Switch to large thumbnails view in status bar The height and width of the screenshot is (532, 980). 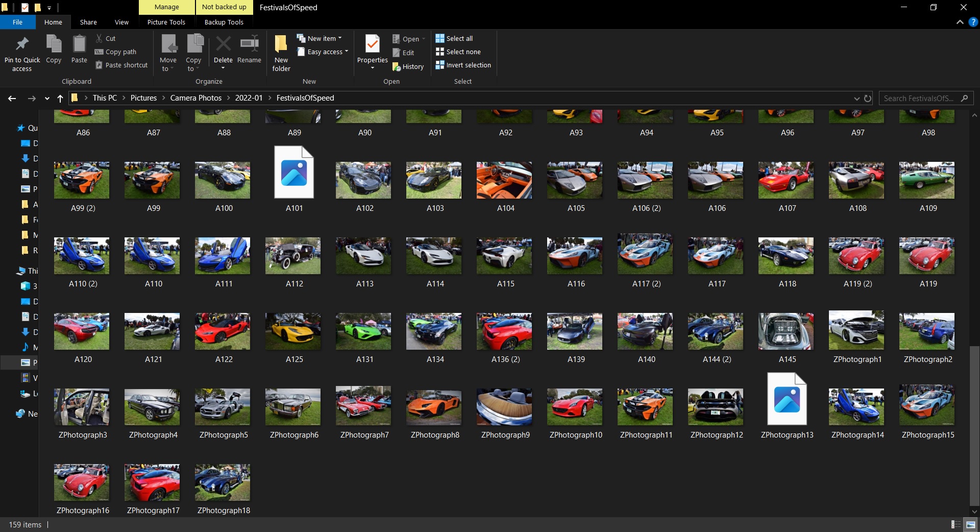pos(970,524)
